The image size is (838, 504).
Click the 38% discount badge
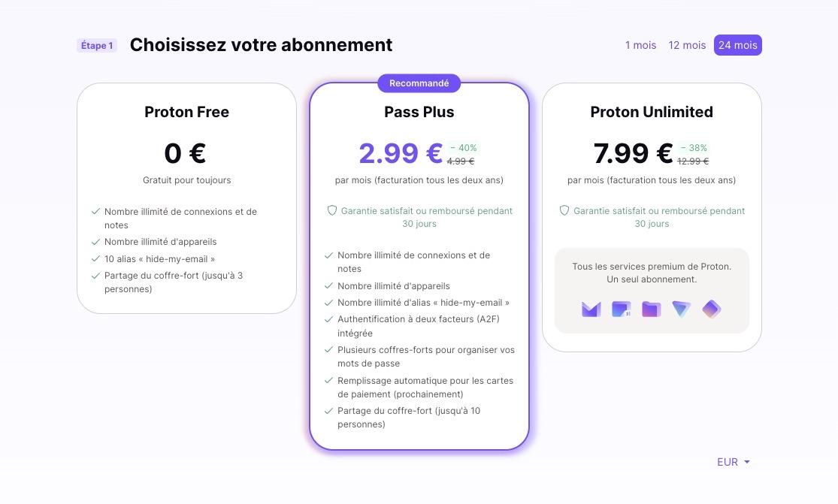tap(694, 148)
